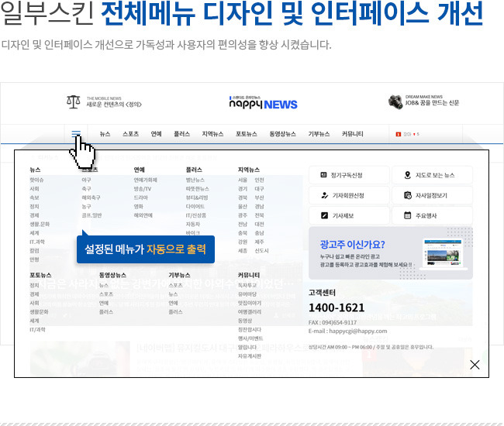
Task: Open 별난뉴스 under 플러스 column
Action: pos(195,180)
